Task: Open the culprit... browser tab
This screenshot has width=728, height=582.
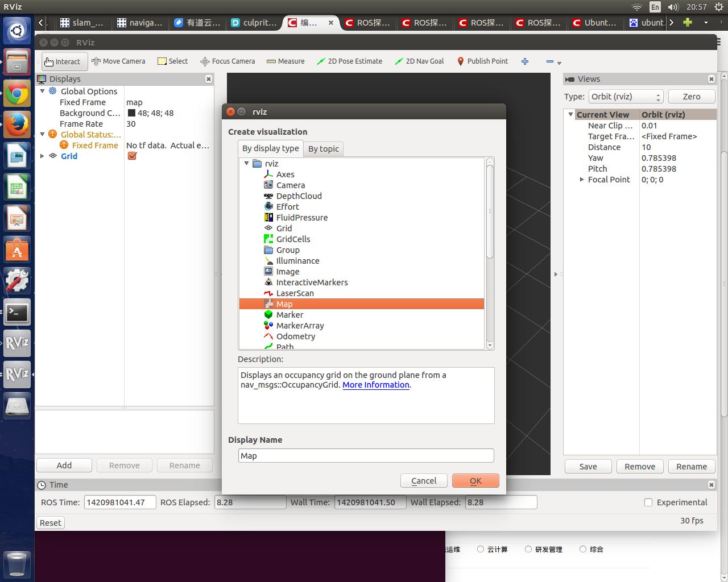Action: coord(254,23)
